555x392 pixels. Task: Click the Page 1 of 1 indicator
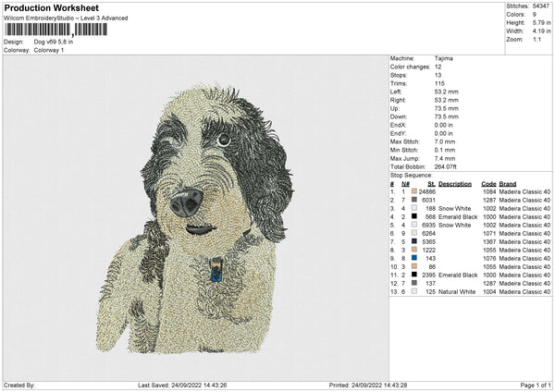pos(536,386)
